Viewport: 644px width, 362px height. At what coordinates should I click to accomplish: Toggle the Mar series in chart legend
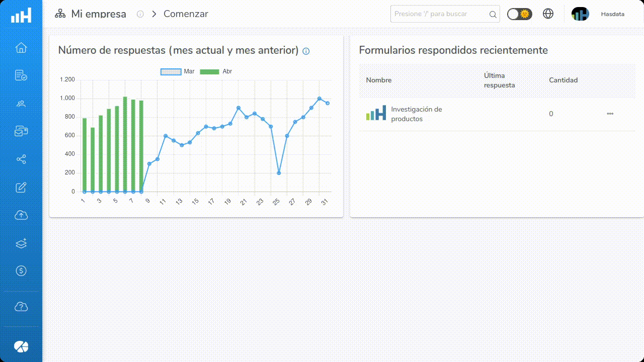178,71
